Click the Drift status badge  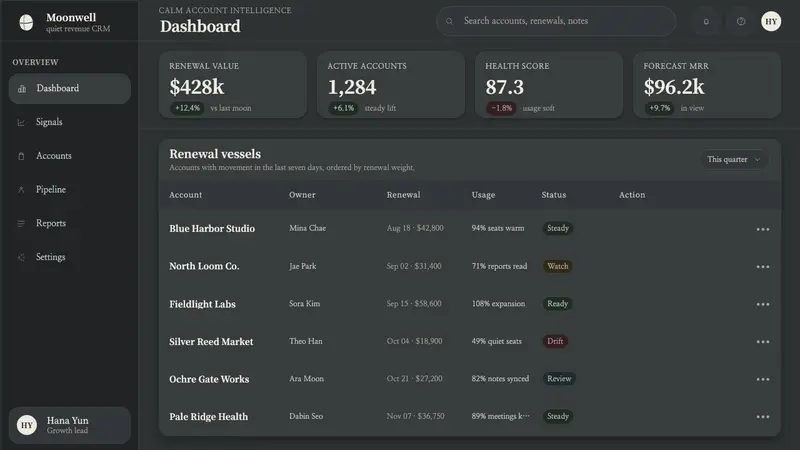point(555,341)
